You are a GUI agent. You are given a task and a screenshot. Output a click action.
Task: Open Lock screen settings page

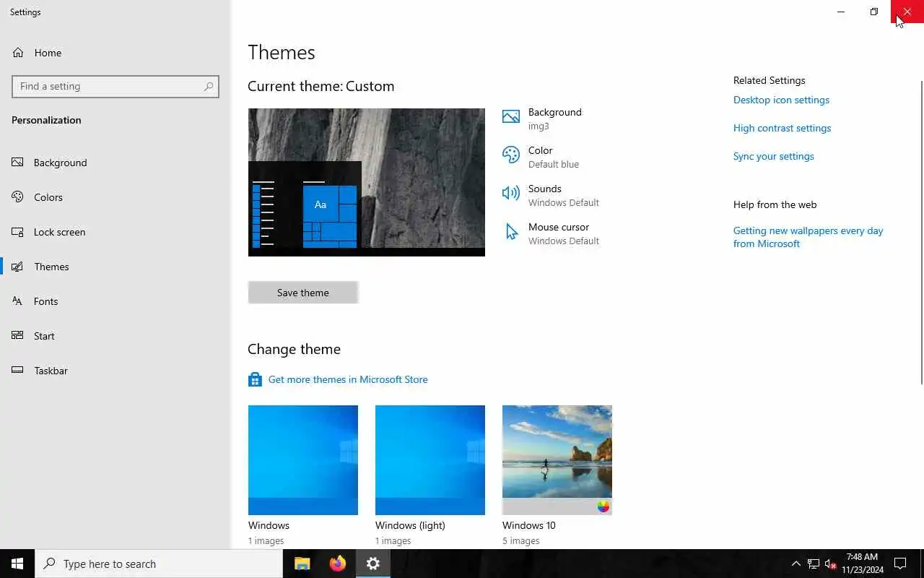[x=115, y=232]
